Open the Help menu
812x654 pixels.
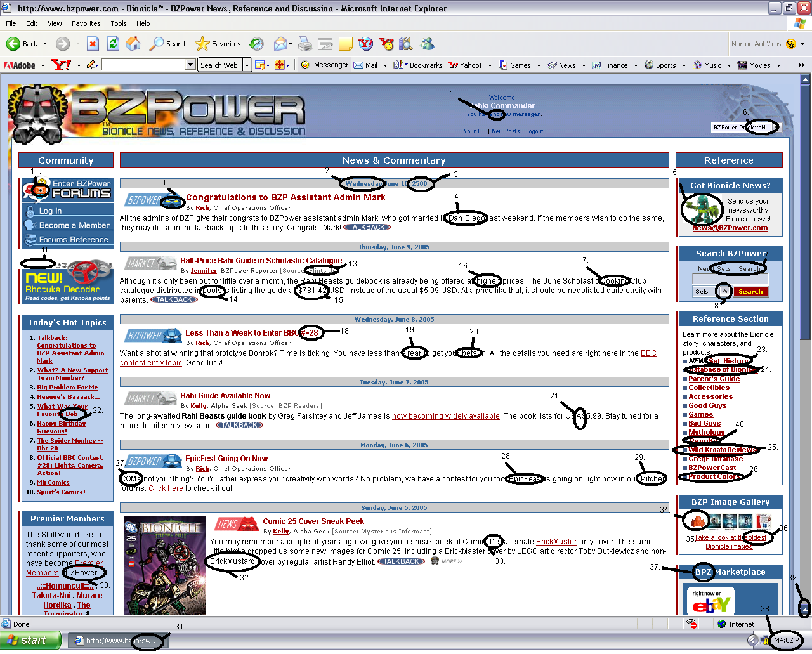[143, 23]
